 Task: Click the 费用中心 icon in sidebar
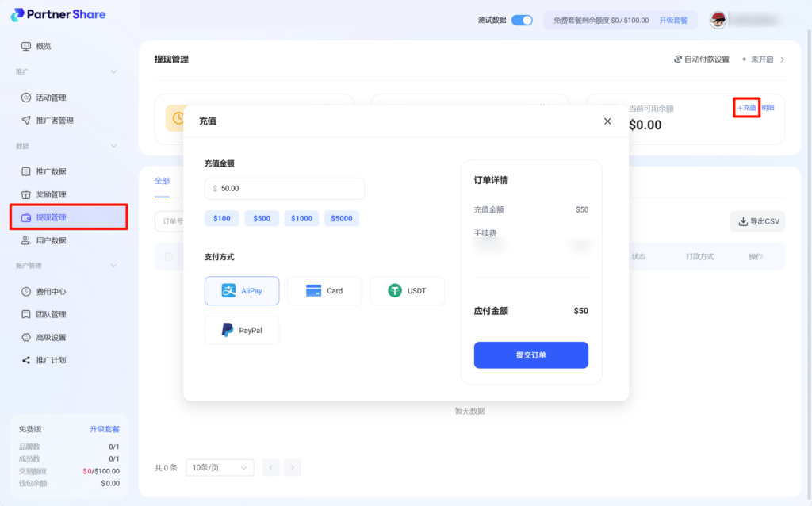point(26,292)
